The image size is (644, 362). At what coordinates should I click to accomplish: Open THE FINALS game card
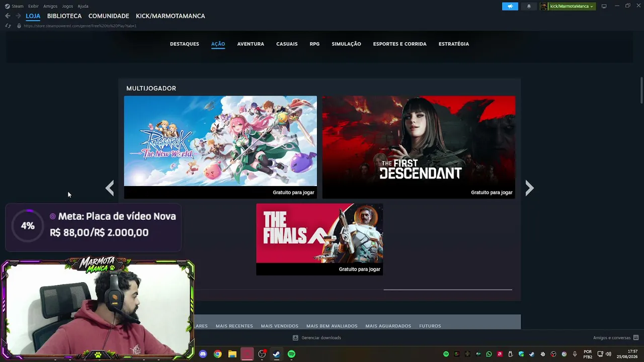click(x=319, y=239)
